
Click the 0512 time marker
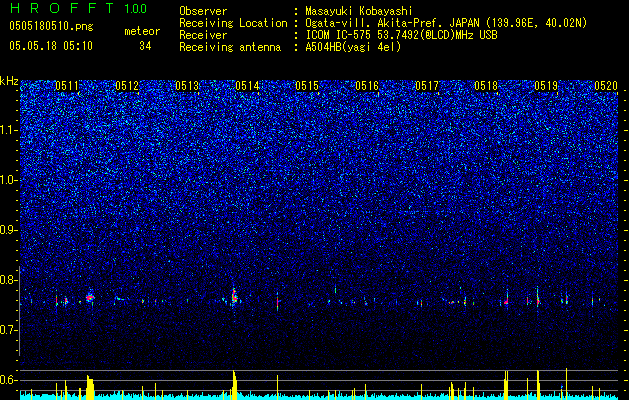click(x=127, y=86)
